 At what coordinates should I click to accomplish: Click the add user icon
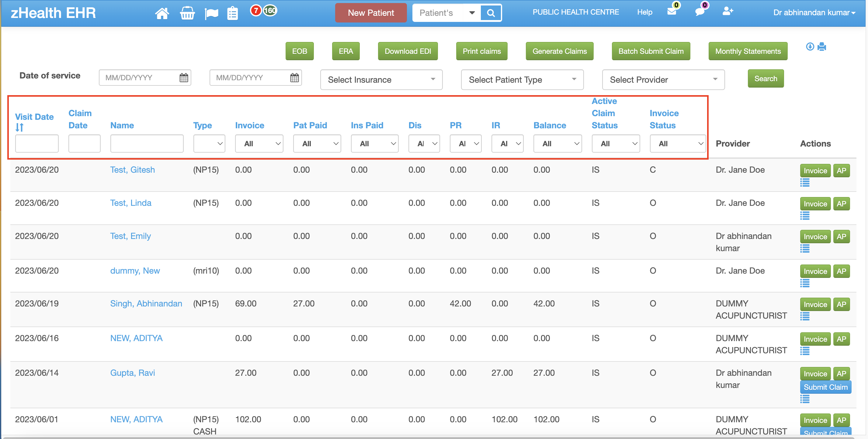[727, 12]
